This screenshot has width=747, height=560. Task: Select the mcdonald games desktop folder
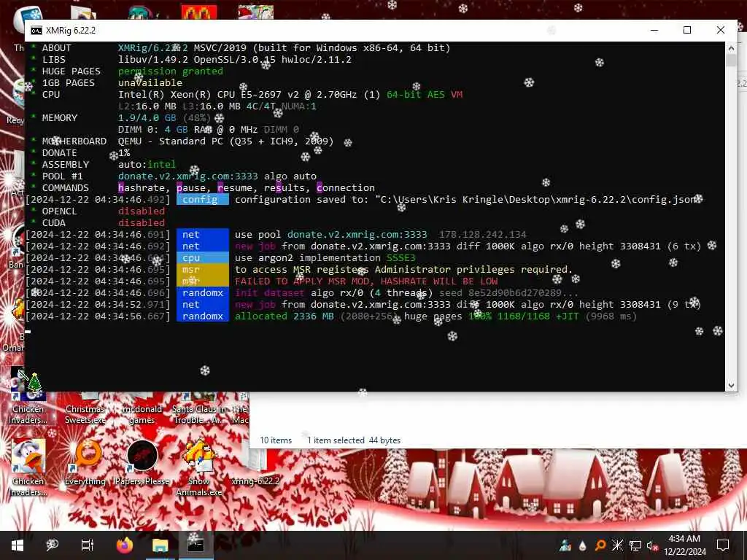(x=142, y=408)
